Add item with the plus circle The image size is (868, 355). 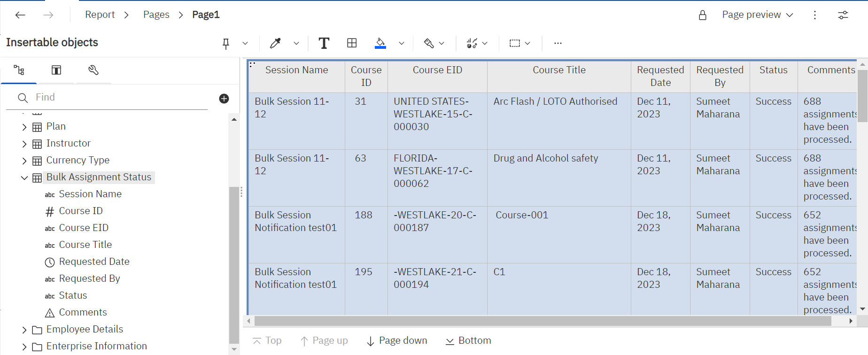(224, 98)
